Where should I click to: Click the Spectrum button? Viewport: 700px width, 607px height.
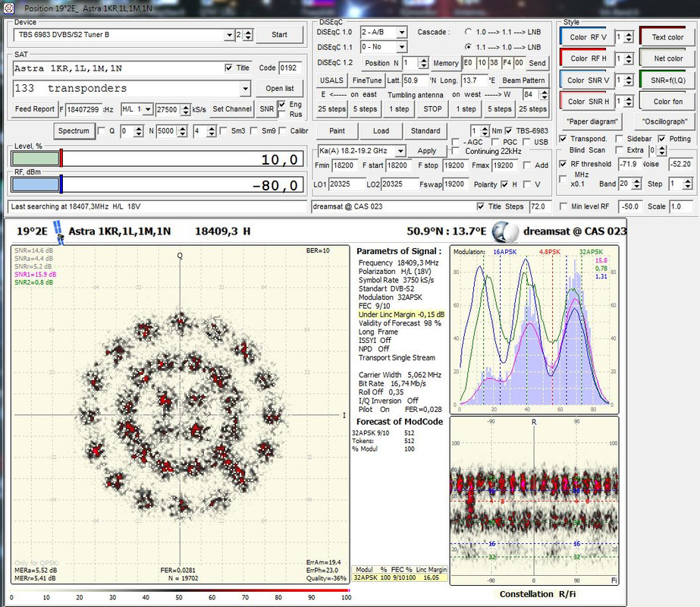pyautogui.click(x=74, y=131)
